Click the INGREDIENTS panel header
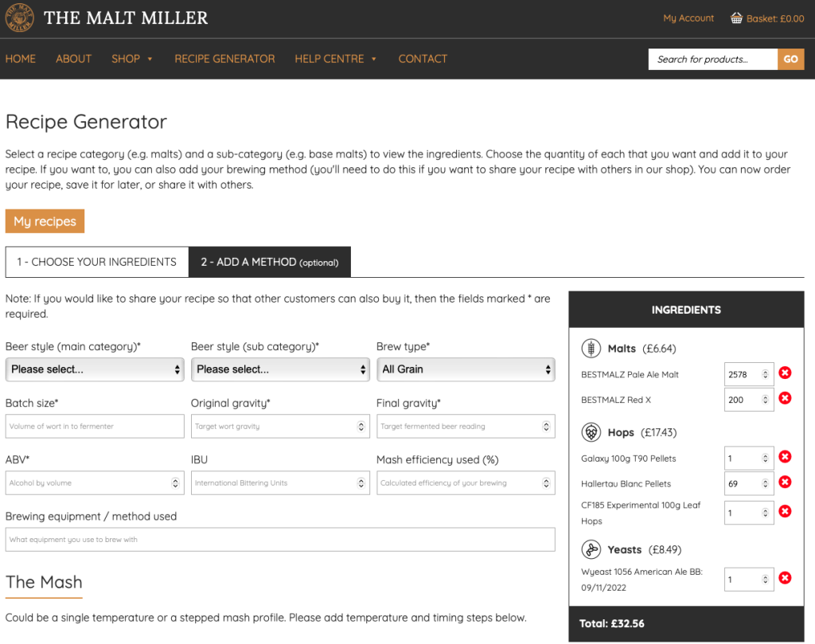 coord(686,310)
